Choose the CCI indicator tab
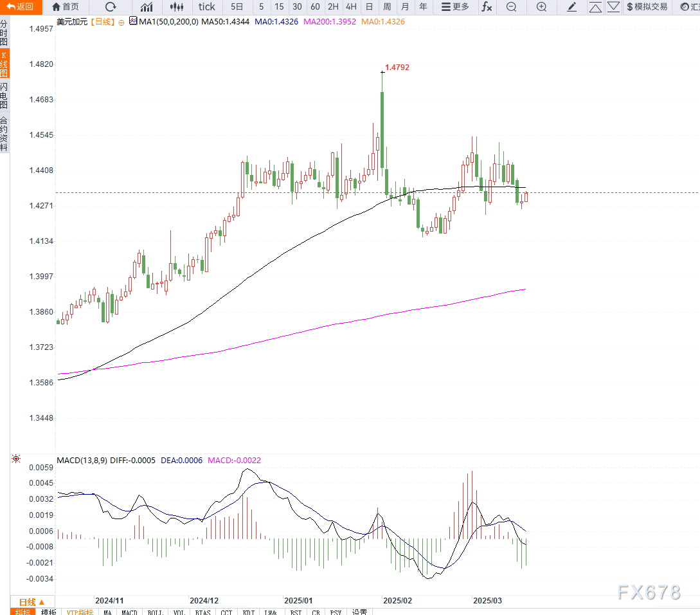 coord(226,612)
